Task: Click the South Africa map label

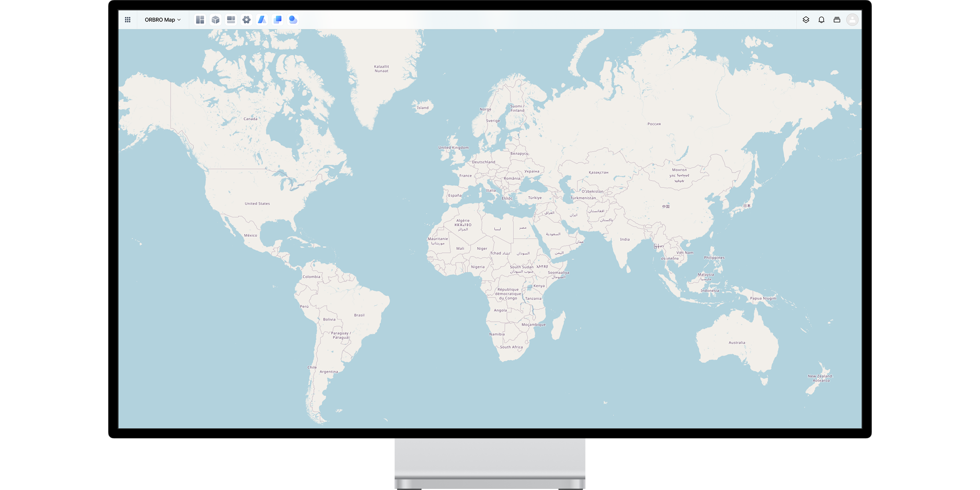Action: (511, 347)
